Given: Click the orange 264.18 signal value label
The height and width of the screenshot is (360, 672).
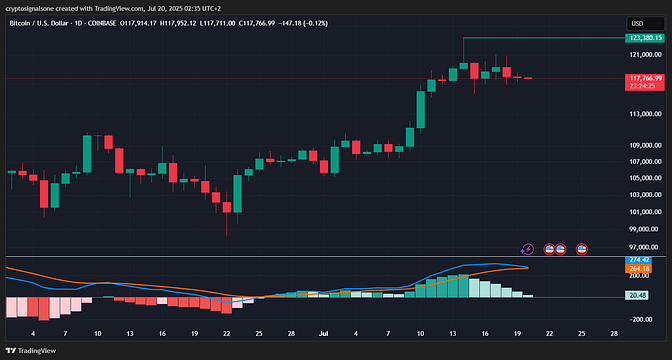Looking at the screenshot, I should pyautogui.click(x=638, y=269).
